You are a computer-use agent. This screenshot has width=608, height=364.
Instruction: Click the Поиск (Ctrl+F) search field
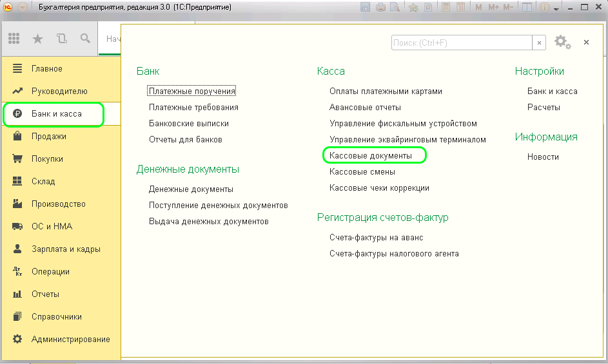(461, 43)
